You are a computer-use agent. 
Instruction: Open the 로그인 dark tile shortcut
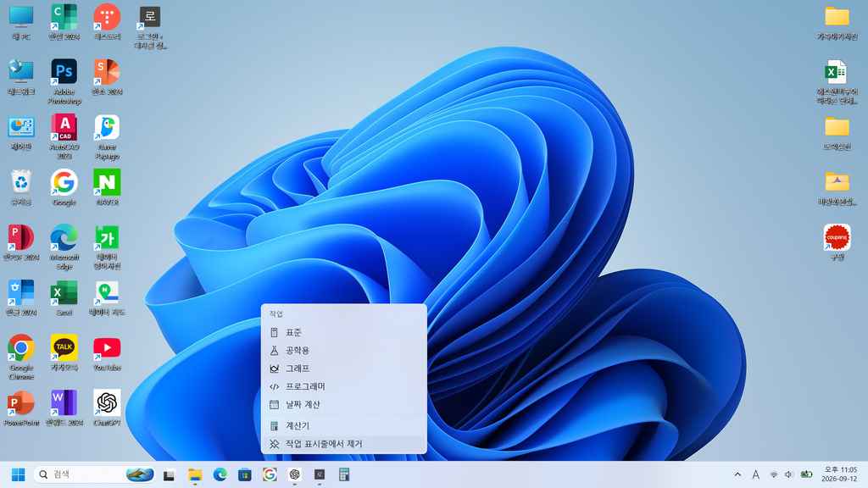click(150, 28)
